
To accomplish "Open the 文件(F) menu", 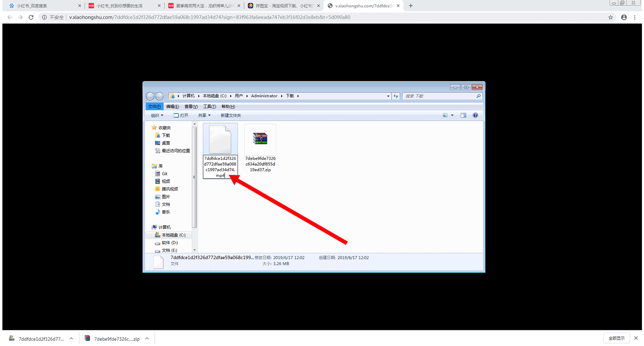I will coord(154,106).
